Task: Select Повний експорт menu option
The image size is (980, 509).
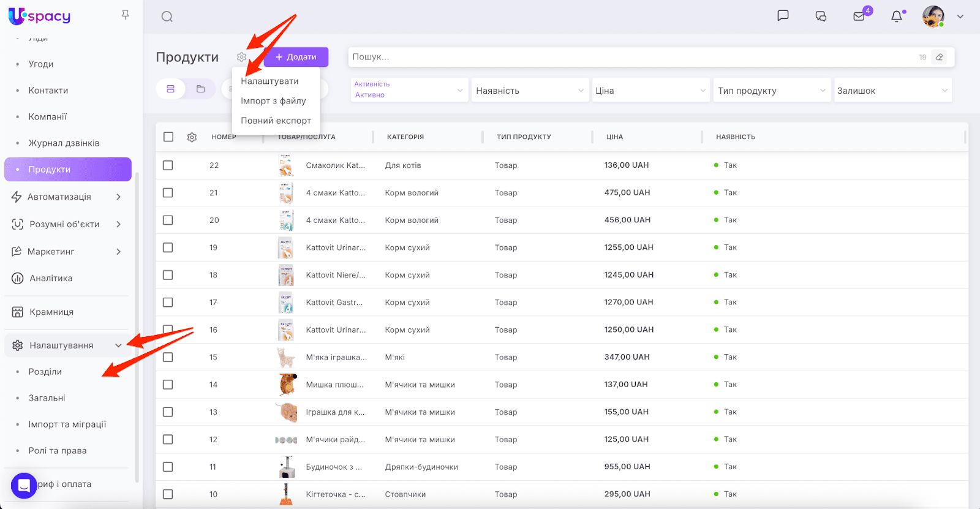Action: coord(276,121)
